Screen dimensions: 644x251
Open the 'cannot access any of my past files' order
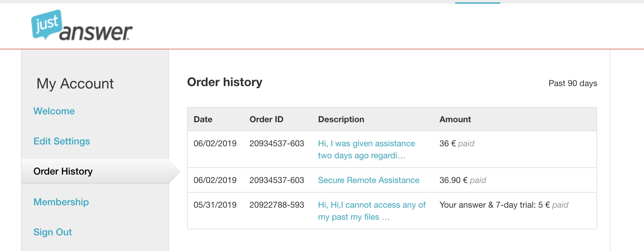[x=372, y=210]
